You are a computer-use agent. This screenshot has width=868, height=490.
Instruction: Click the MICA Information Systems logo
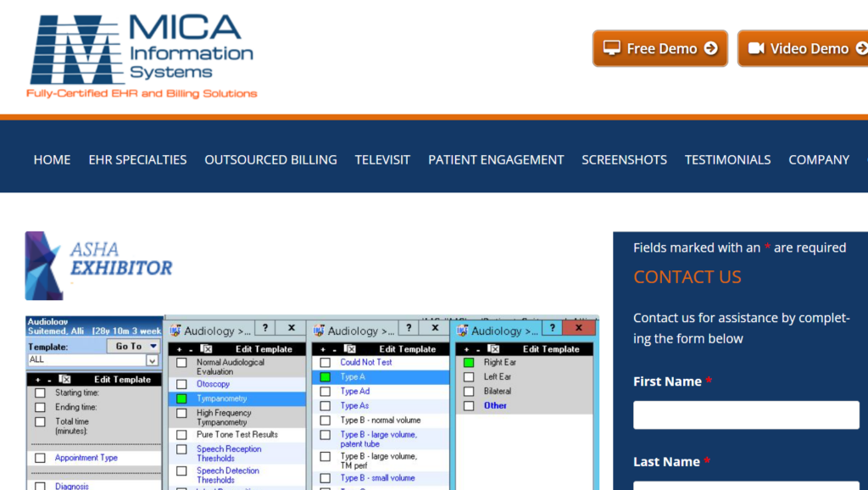pyautogui.click(x=140, y=51)
